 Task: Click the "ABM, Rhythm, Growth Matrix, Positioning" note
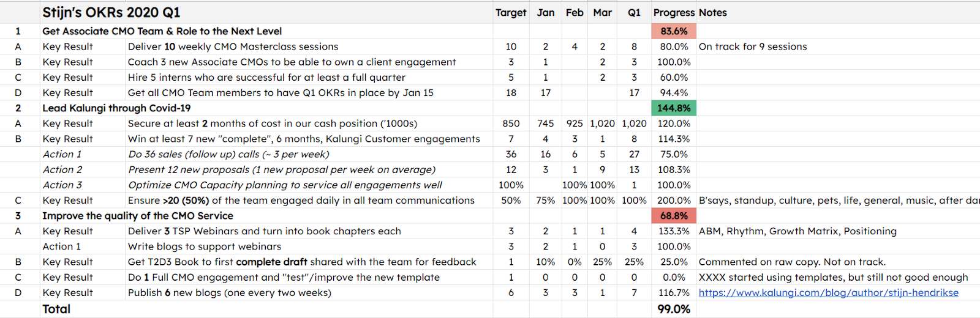pos(797,231)
